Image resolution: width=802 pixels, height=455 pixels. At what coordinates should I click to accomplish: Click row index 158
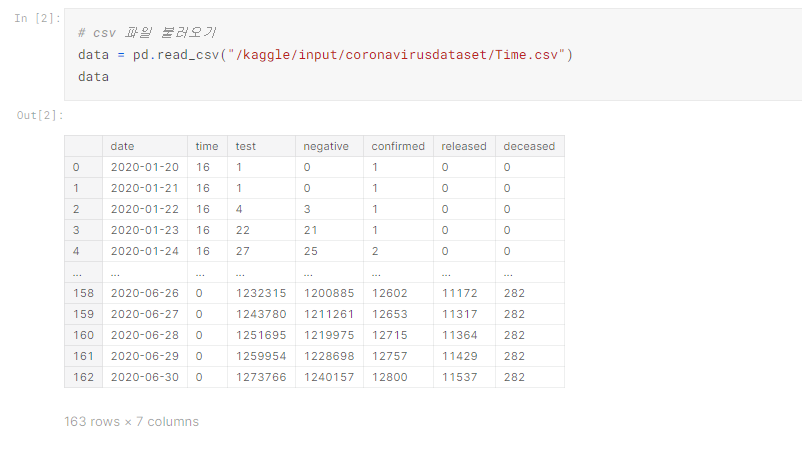click(x=83, y=293)
